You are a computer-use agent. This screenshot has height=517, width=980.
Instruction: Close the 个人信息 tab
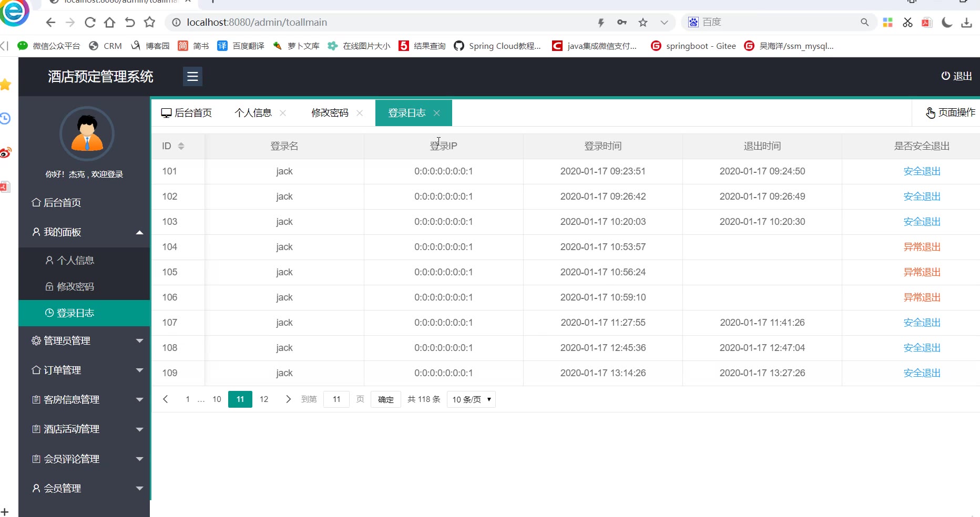[283, 113]
